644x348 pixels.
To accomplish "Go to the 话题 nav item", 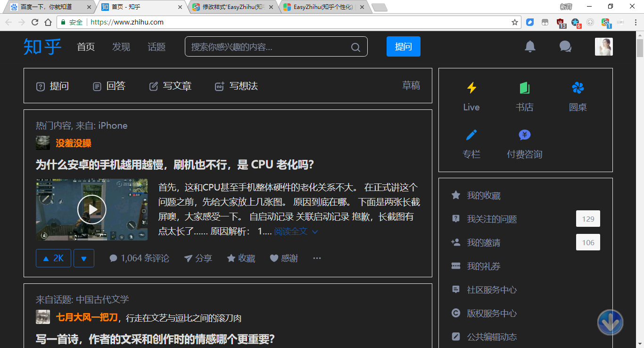I will (x=157, y=47).
